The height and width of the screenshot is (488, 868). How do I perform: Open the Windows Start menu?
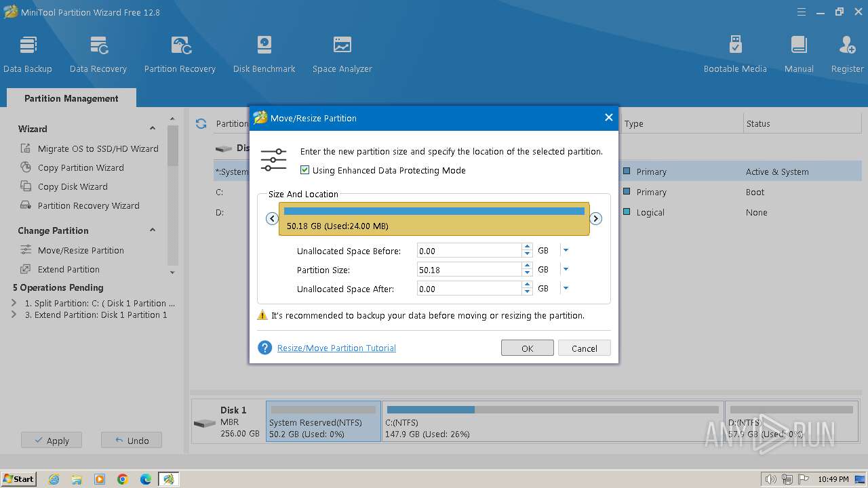coord(19,479)
